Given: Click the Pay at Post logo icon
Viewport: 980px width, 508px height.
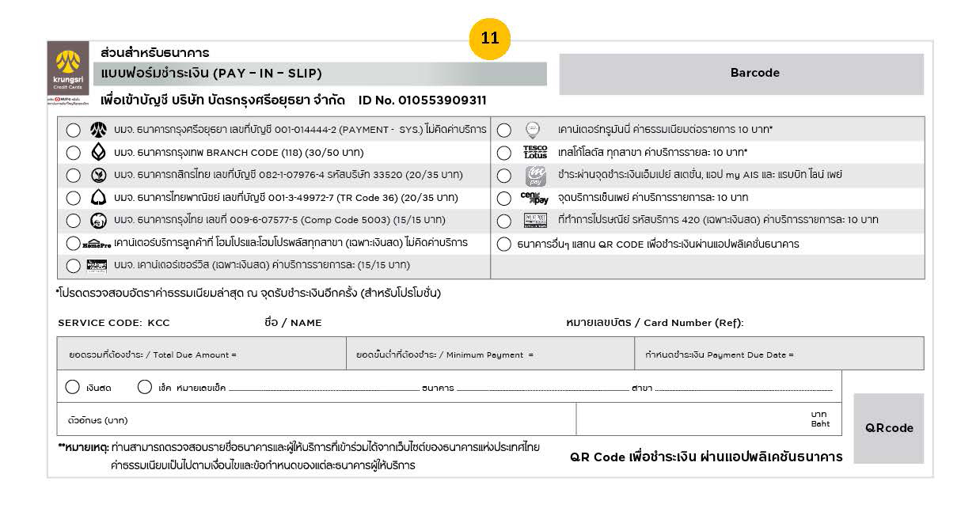Looking at the screenshot, I should coord(535,220).
